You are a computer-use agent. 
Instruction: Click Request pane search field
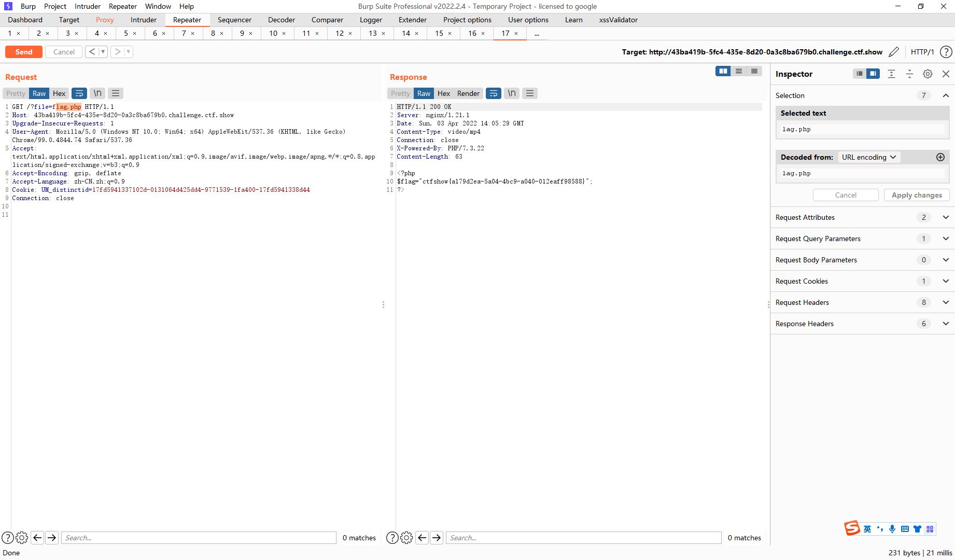point(199,538)
